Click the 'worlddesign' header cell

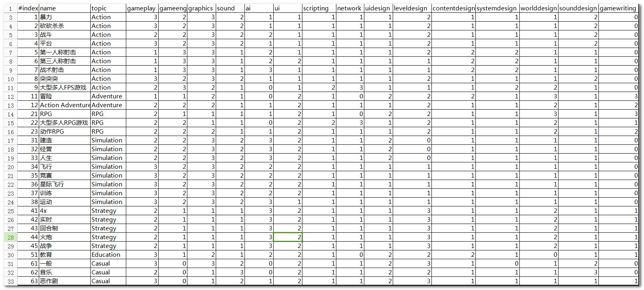pos(538,8)
